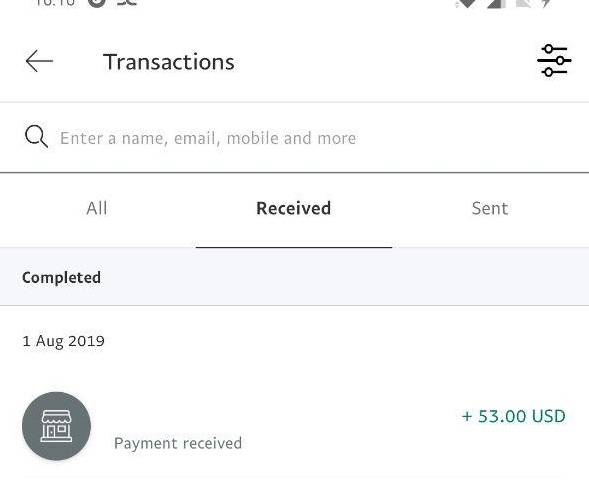The width and height of the screenshot is (589, 491).
Task: Select the Received tab
Action: (293, 208)
